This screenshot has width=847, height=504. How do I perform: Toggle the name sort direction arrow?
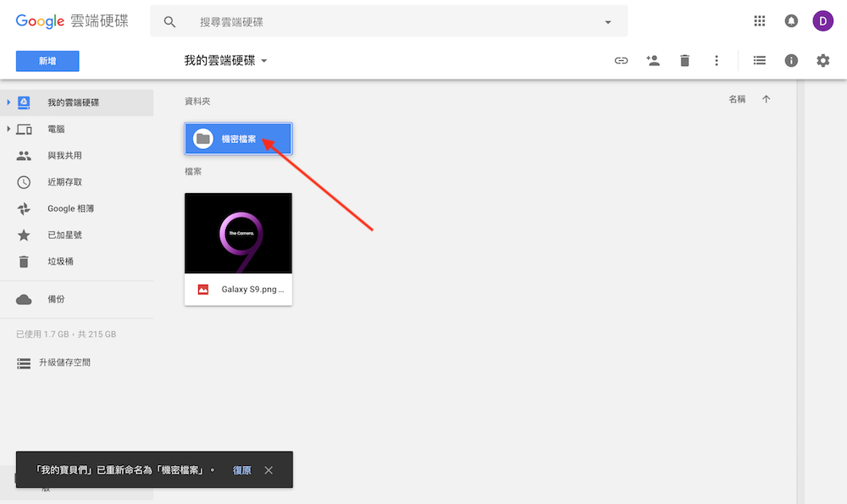point(766,98)
